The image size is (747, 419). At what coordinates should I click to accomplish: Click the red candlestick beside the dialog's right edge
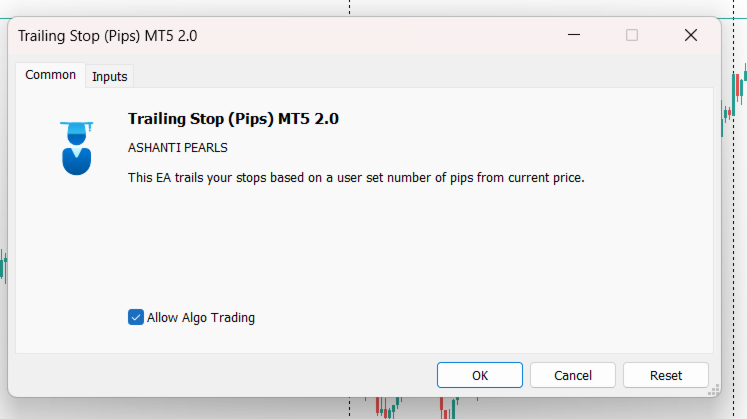pyautogui.click(x=737, y=88)
